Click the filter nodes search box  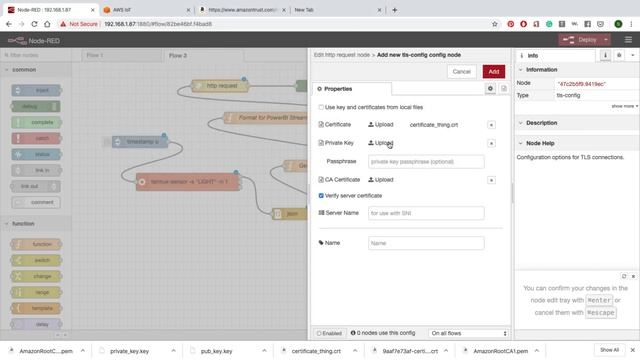pos(36,55)
